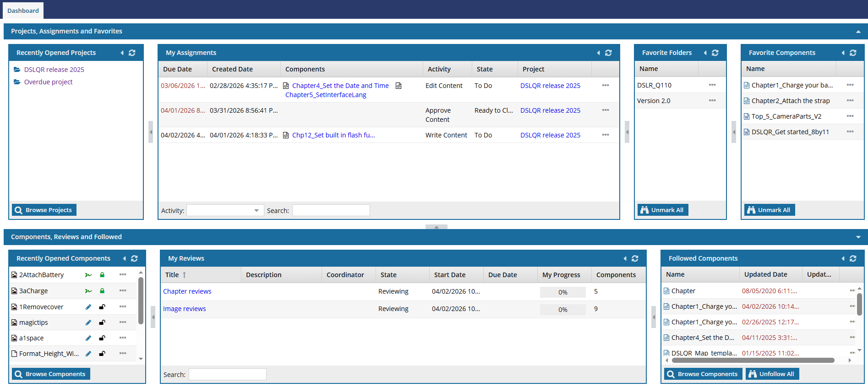Toggle the unlock icon for magictips
The image size is (868, 388).
[x=102, y=322]
